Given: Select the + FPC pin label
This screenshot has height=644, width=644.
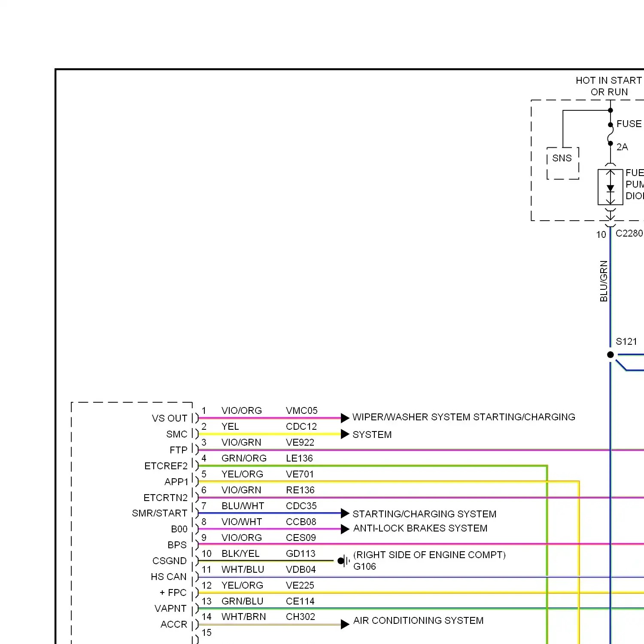Looking at the screenshot, I should (x=173, y=592).
